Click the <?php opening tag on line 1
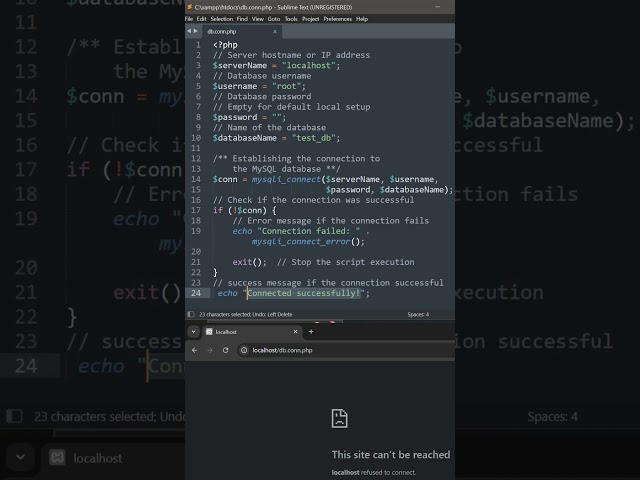640x480 pixels. coord(225,44)
